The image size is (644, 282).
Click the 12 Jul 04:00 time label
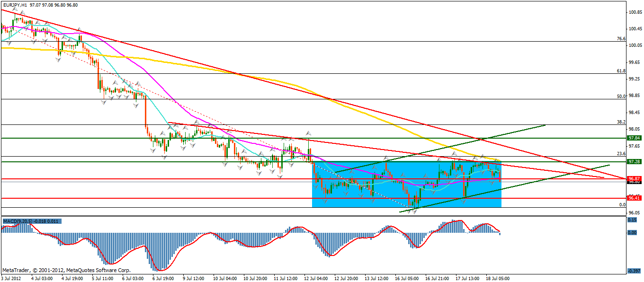point(316,278)
